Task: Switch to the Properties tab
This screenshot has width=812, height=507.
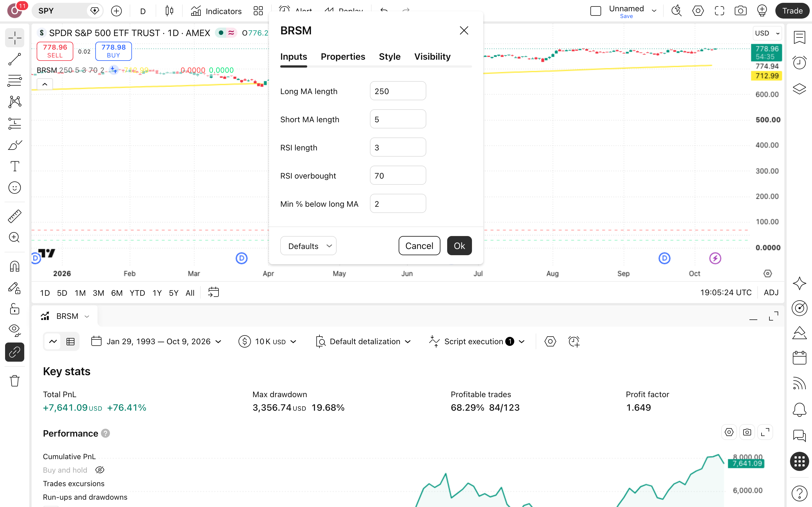Action: point(343,56)
